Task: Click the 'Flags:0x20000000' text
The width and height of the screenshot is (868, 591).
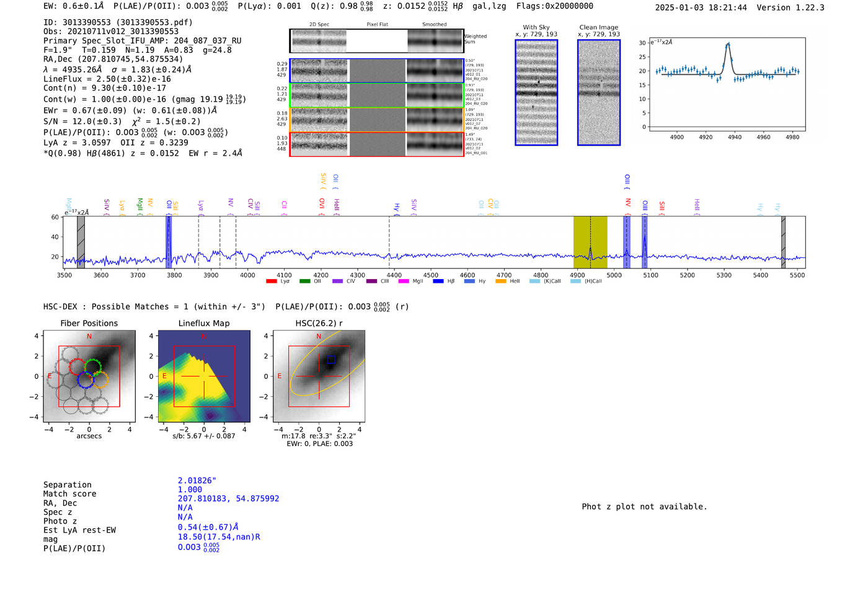Action: (x=555, y=6)
